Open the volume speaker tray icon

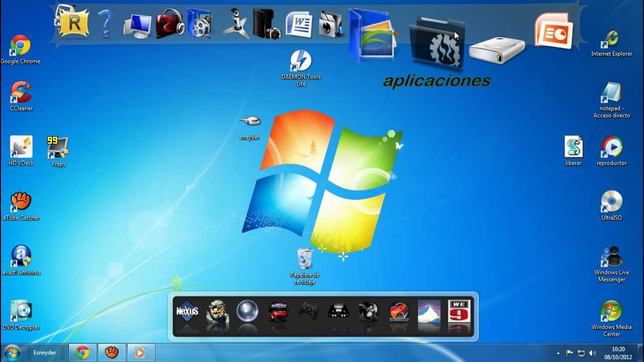click(x=592, y=353)
